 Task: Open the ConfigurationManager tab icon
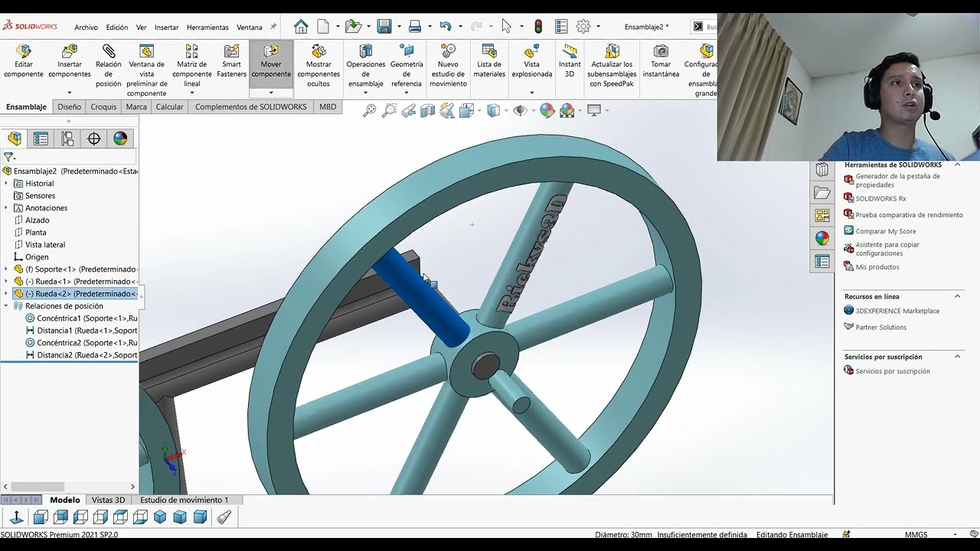pos(67,139)
